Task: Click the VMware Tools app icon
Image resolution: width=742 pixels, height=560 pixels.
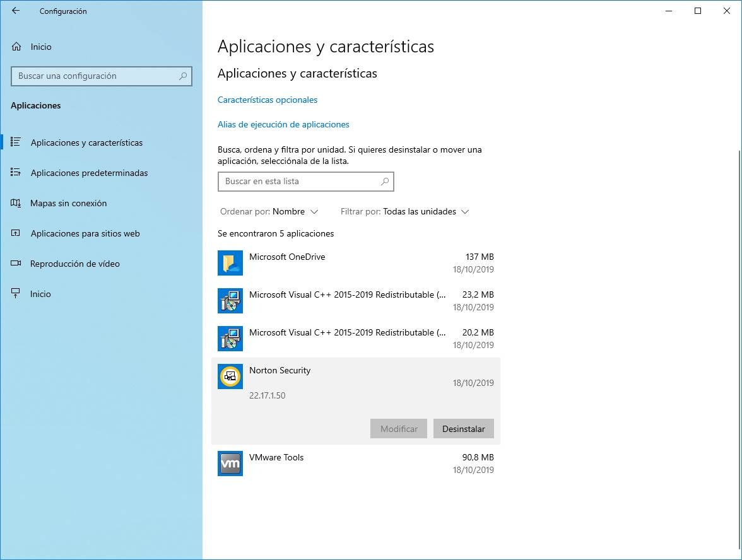Action: (230, 464)
